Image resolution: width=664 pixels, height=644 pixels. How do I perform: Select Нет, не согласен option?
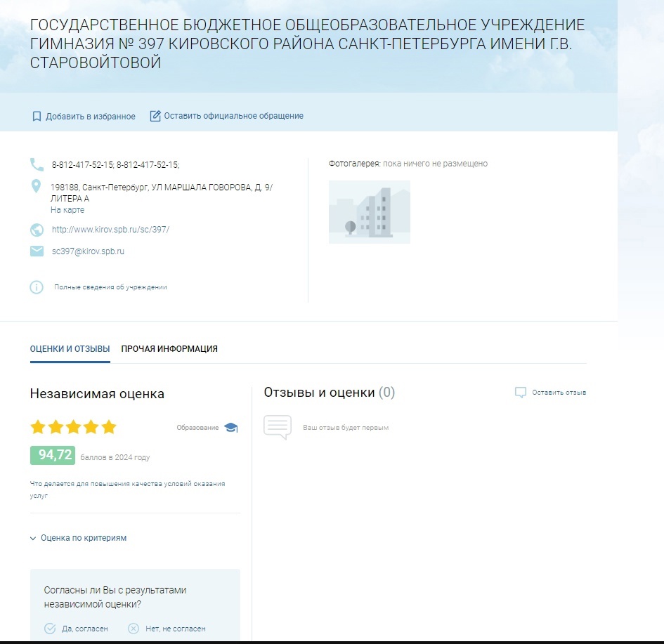(176, 629)
